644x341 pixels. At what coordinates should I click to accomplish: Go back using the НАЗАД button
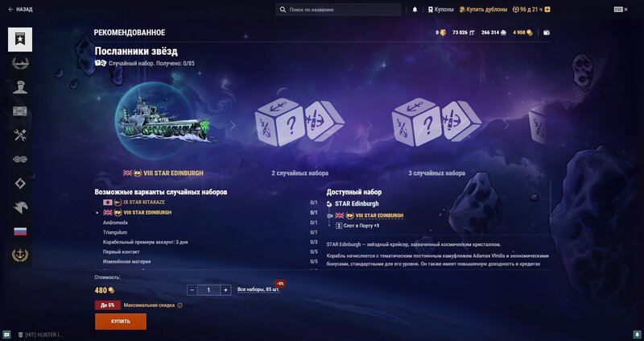click(21, 10)
